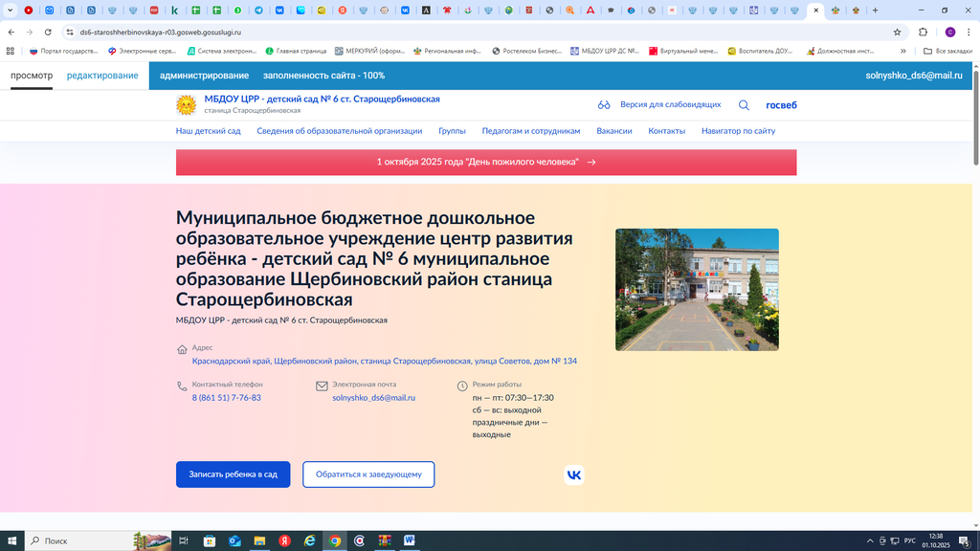
Task: Click the VK social network icon
Action: (x=573, y=474)
